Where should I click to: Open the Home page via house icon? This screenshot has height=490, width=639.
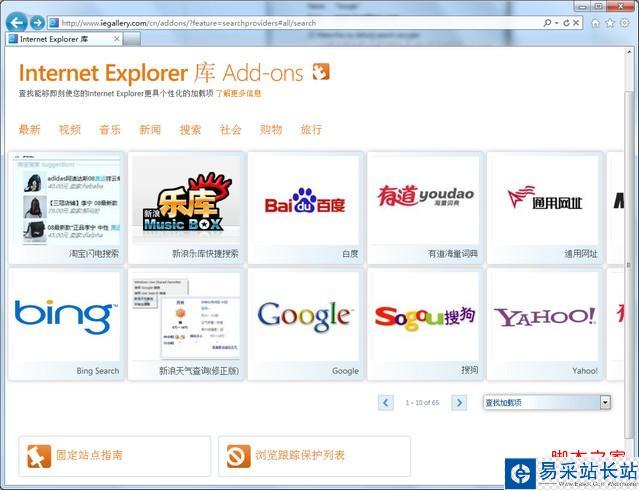tap(595, 23)
